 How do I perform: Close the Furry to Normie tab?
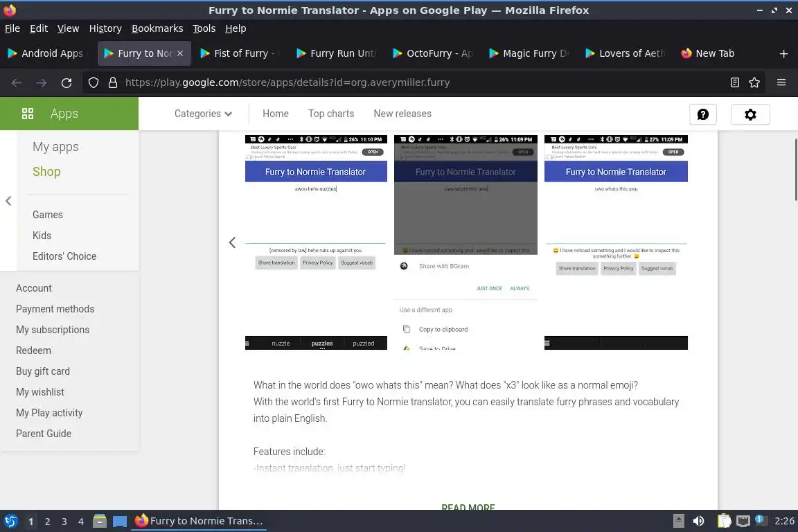coord(180,53)
